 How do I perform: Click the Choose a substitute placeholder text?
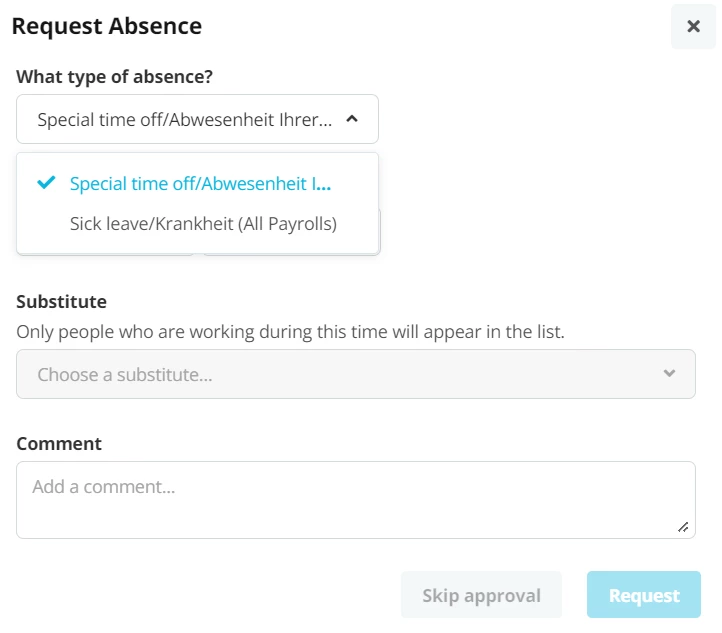[x=125, y=374]
